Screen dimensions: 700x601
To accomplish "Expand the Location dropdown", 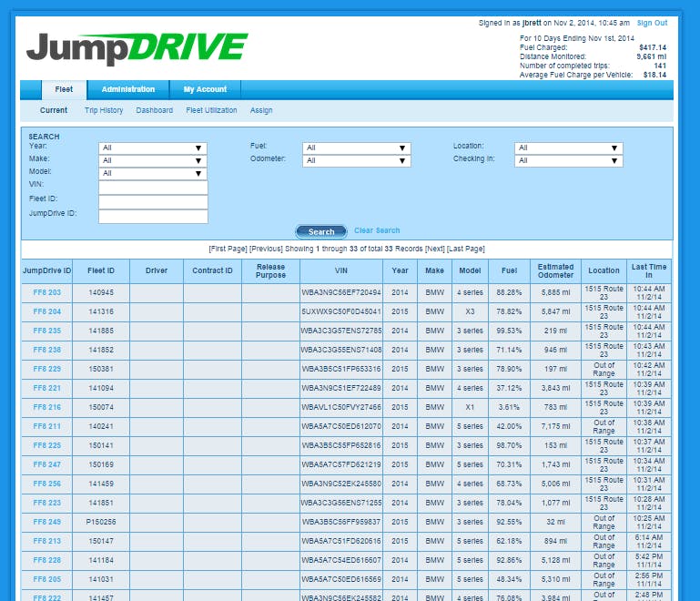I will pos(568,148).
